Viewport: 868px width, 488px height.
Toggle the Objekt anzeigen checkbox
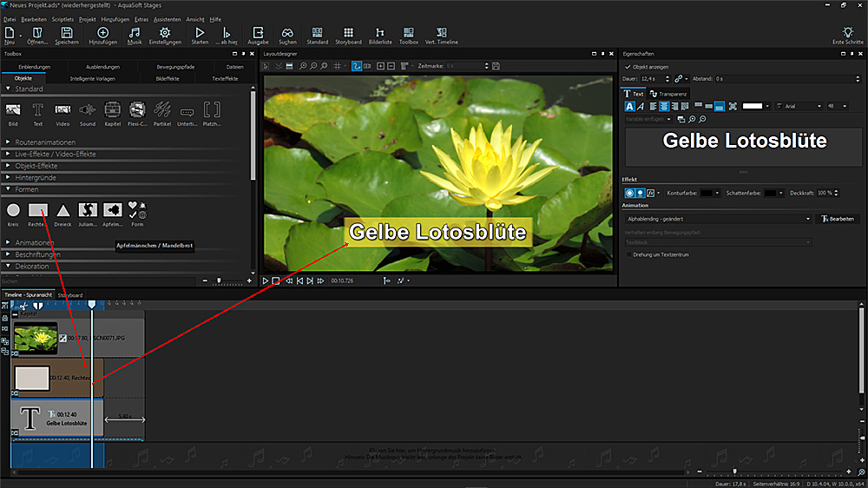point(628,66)
